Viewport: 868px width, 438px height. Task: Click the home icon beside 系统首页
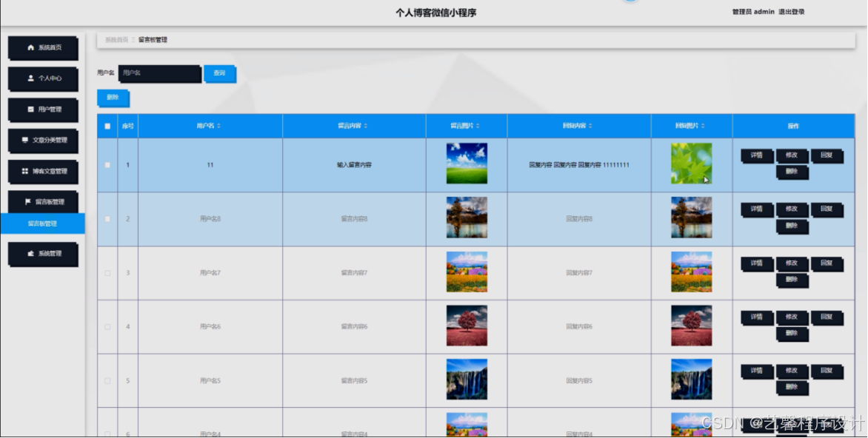[x=30, y=47]
